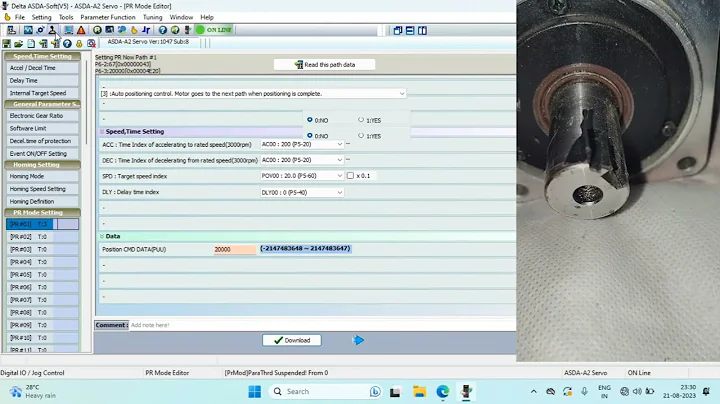Click the tile windows horizontally icon

tap(410, 31)
